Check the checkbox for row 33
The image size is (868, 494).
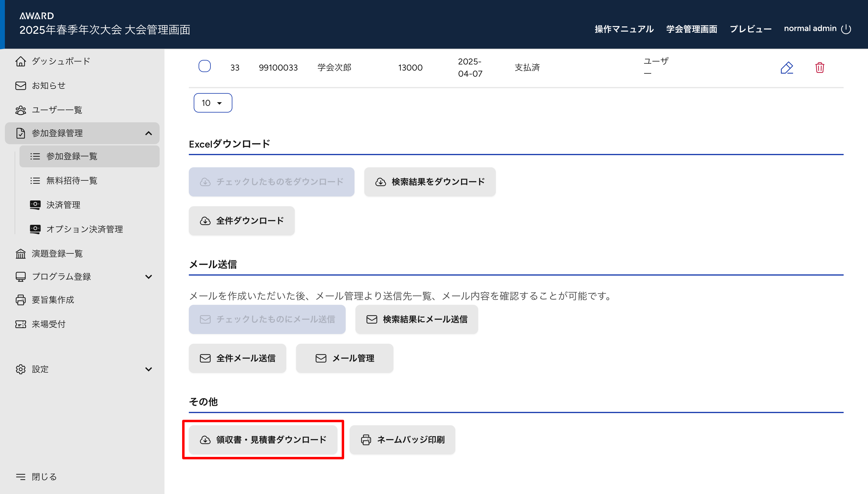[204, 66]
